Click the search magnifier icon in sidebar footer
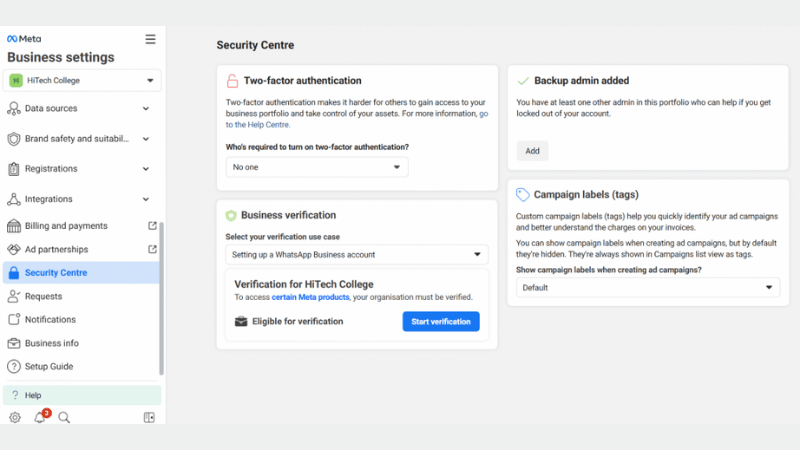 pos(64,417)
